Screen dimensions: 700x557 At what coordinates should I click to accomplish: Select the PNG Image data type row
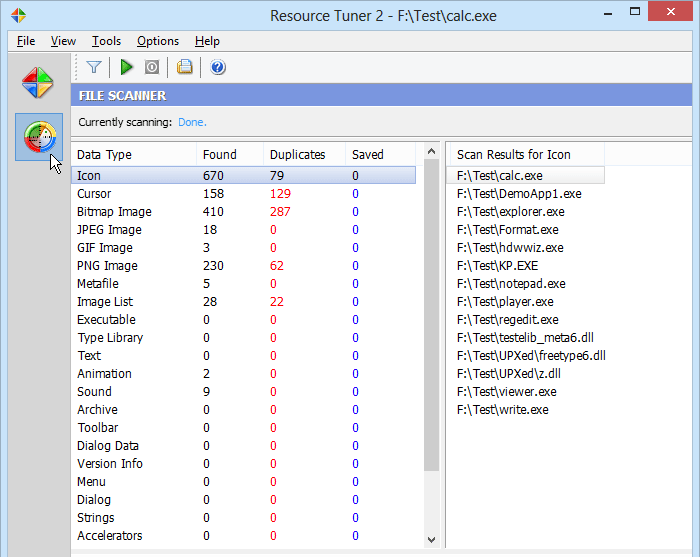107,265
